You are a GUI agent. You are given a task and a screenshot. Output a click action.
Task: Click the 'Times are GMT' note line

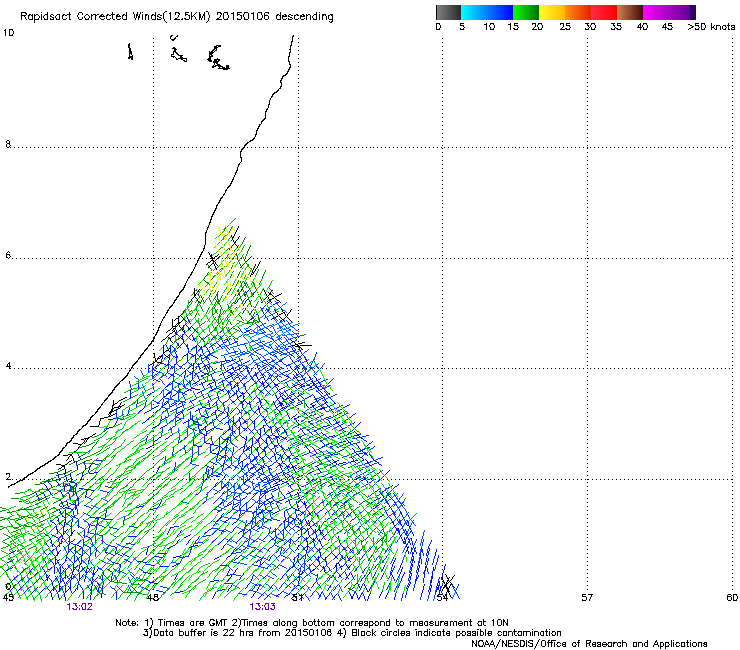point(311,623)
